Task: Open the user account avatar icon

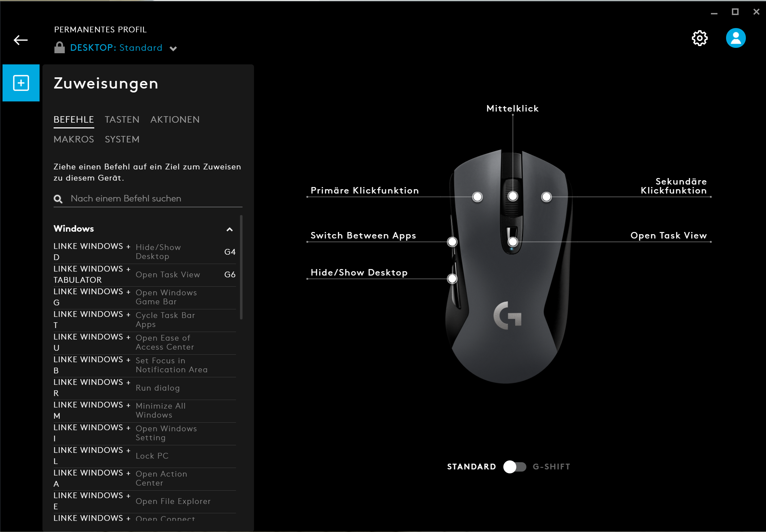Action: [735, 38]
